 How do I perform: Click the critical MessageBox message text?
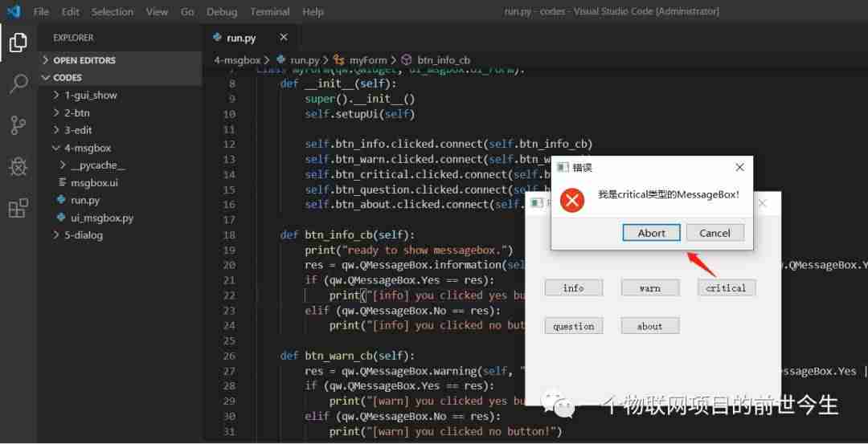point(668,194)
